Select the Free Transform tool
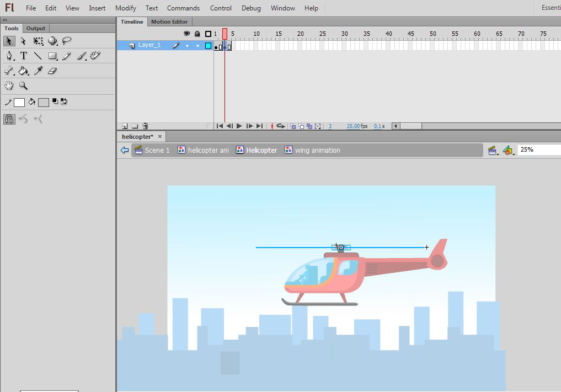Image resolution: width=561 pixels, height=392 pixels. coord(38,41)
